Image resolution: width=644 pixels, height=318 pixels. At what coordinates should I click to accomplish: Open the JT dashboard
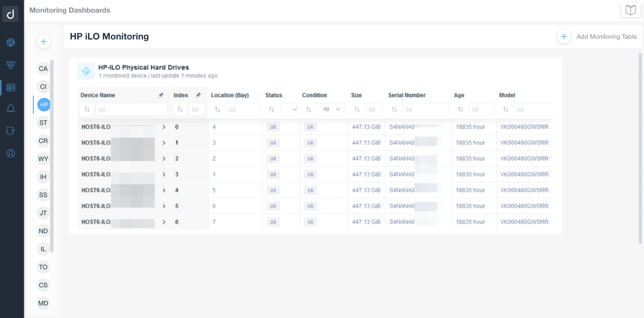(x=43, y=213)
